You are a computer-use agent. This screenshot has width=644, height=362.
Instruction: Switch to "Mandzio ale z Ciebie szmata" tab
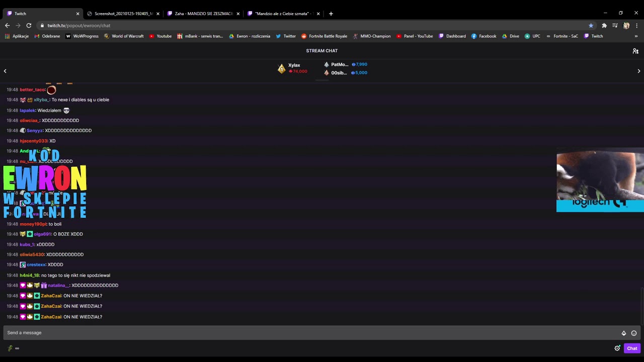(x=283, y=14)
